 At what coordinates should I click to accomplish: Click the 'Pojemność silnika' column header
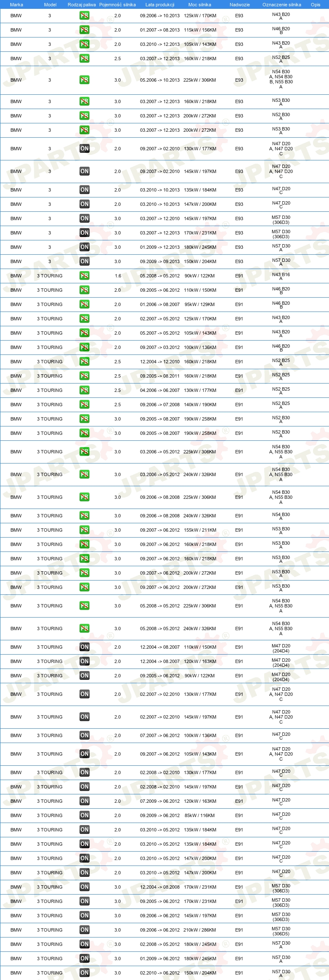click(117, 5)
